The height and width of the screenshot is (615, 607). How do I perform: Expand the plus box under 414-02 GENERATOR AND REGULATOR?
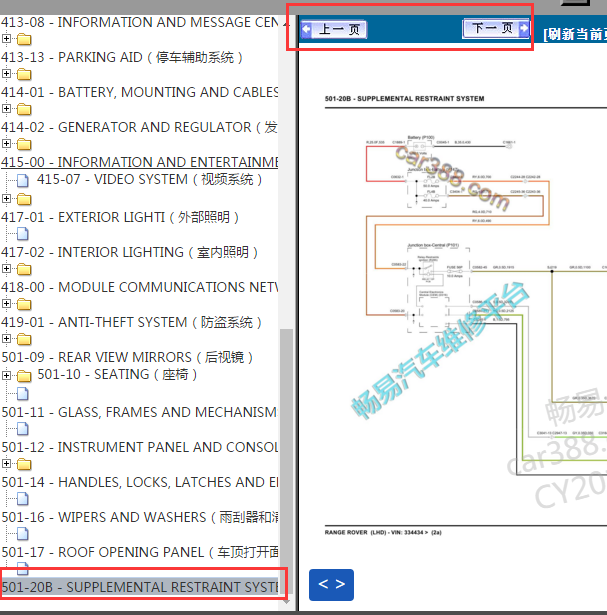6,144
